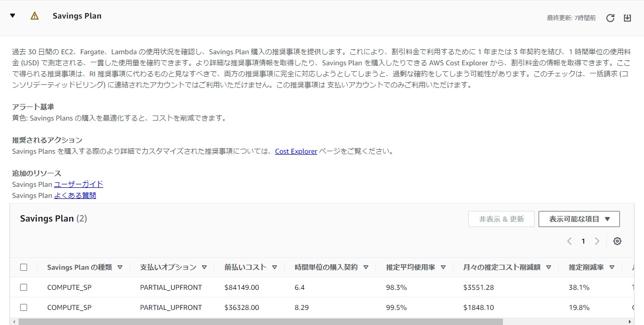Click the scrollbar right arrow

tap(630, 321)
